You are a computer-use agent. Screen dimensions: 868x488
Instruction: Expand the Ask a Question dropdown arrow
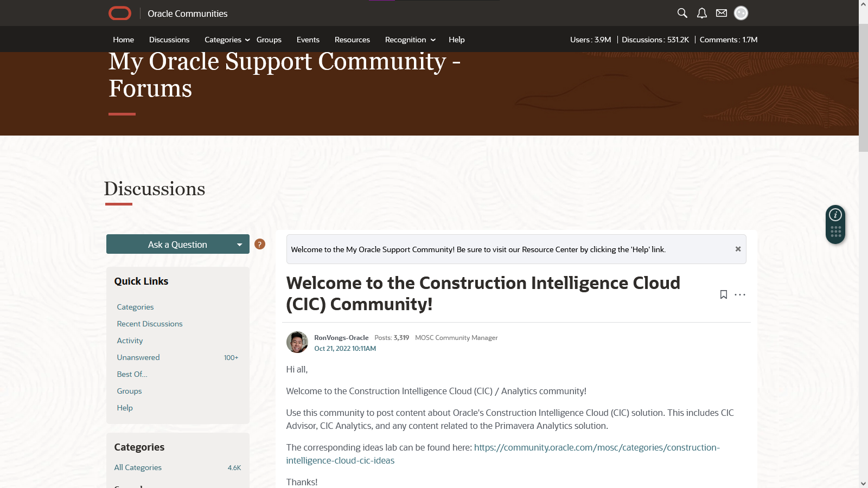(x=239, y=245)
